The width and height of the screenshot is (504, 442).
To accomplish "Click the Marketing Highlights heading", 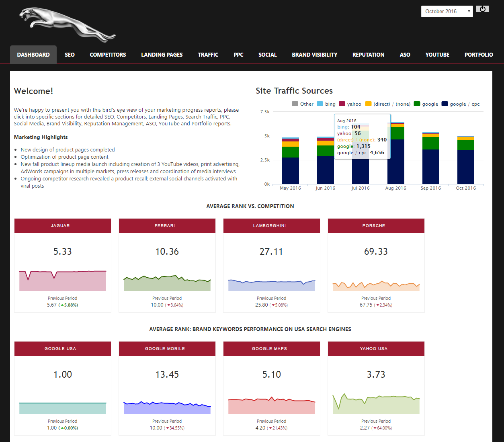I will point(41,137).
